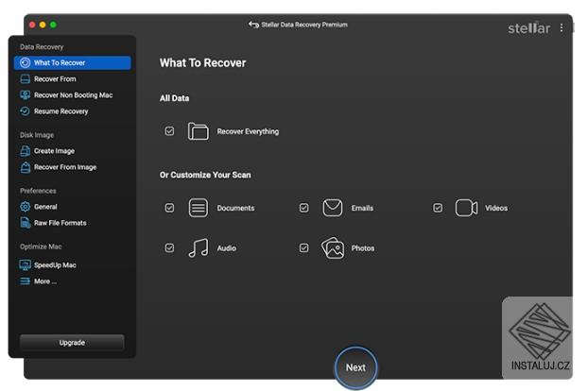Click the Emails label
The image size is (588, 391).
click(362, 208)
